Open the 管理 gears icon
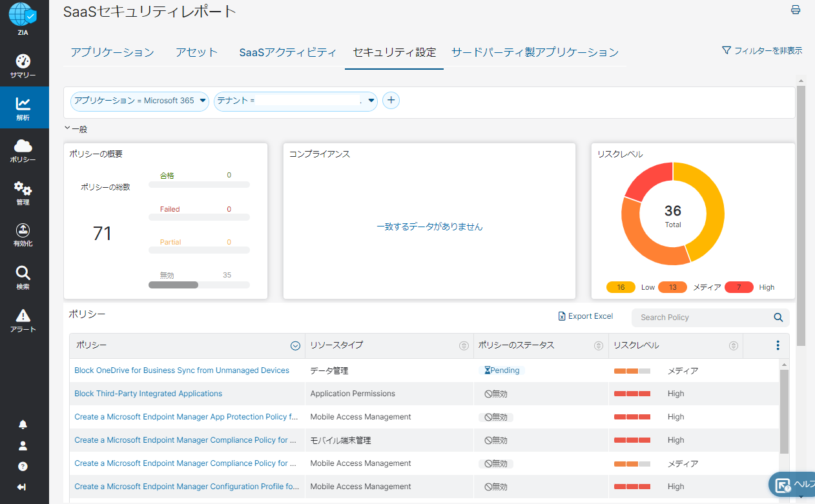 [23, 188]
